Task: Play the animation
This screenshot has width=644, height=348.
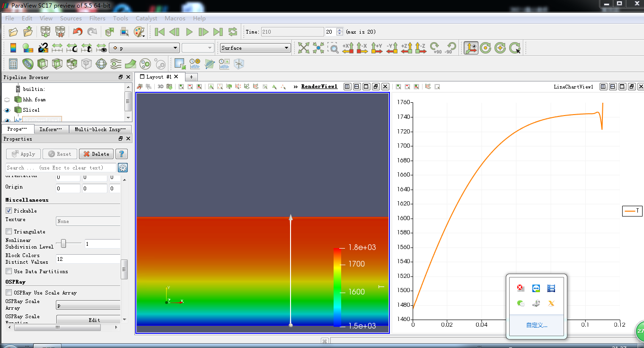Action: tap(189, 32)
